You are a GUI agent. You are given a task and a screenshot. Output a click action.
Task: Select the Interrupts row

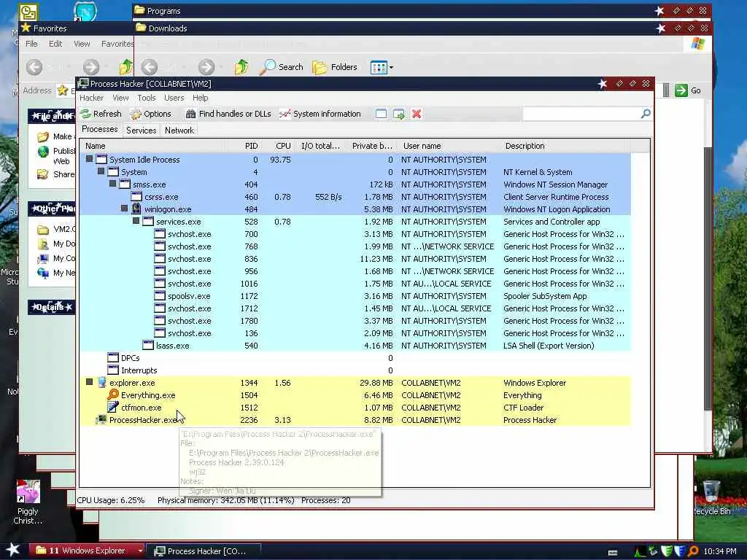coord(355,370)
